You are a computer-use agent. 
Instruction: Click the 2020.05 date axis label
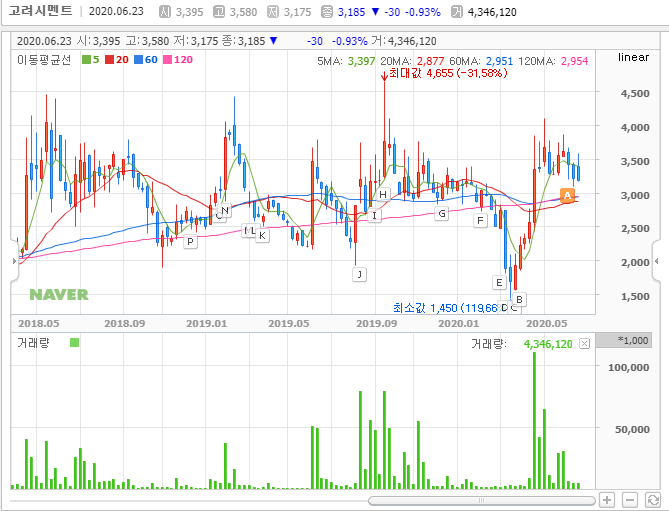[547, 324]
